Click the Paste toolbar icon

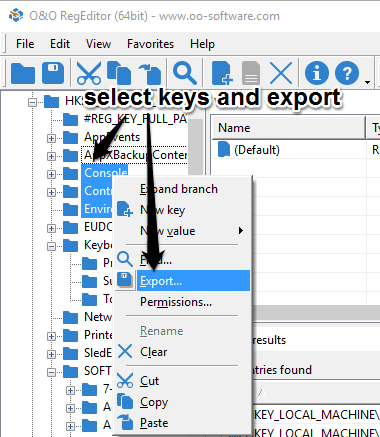point(150,74)
